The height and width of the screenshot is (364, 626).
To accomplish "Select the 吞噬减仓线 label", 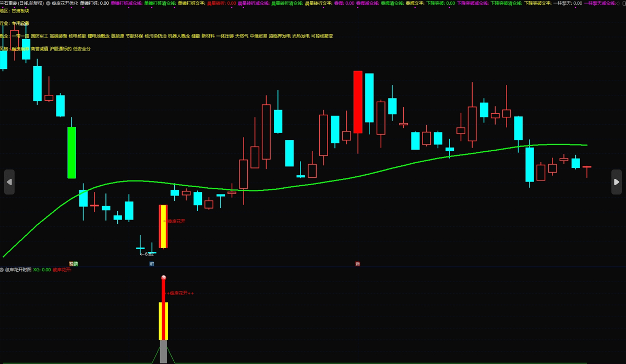I will tap(367, 3).
